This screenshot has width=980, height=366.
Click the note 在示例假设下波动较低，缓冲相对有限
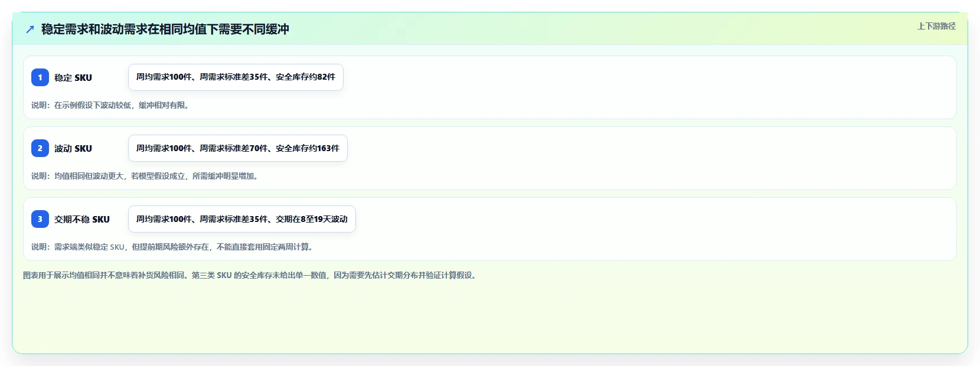coord(110,105)
